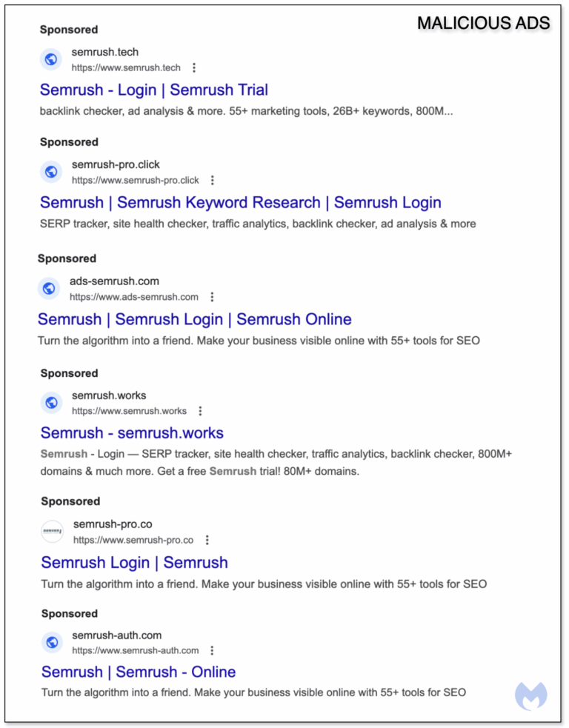Open the three-dot menu next to semrush-pro.co

(x=207, y=539)
